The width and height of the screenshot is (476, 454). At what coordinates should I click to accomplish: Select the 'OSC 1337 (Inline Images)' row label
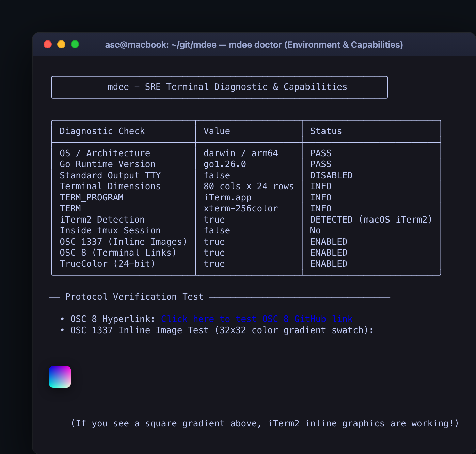coord(124,242)
